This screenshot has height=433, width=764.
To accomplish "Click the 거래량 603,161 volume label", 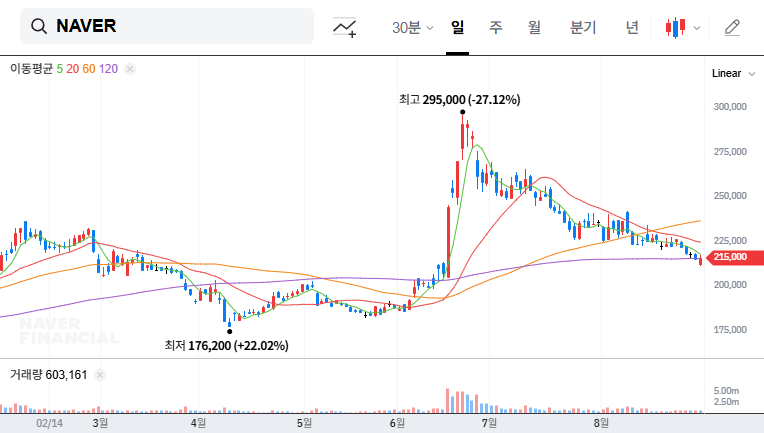I will [x=48, y=375].
